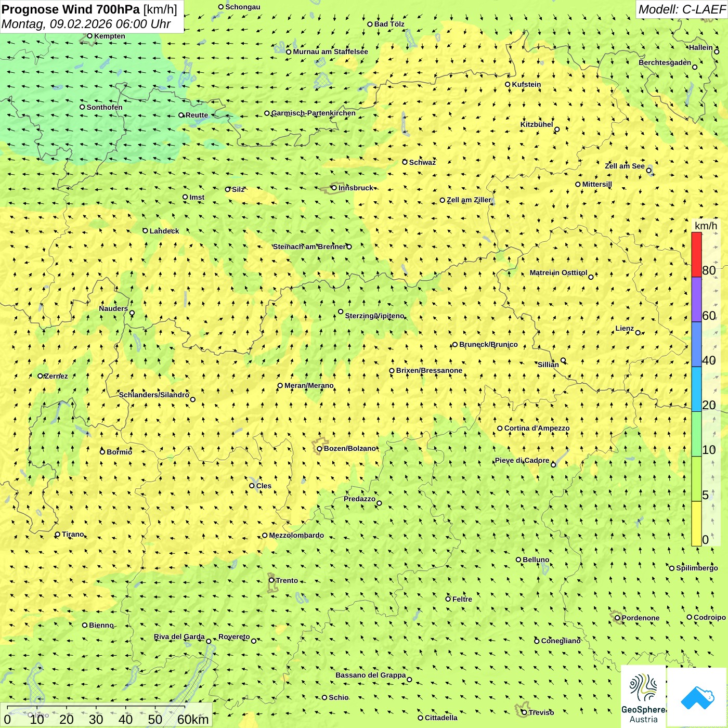This screenshot has height=728, width=728.
Task: Click the Trento city marker
Action: pyautogui.click(x=271, y=580)
